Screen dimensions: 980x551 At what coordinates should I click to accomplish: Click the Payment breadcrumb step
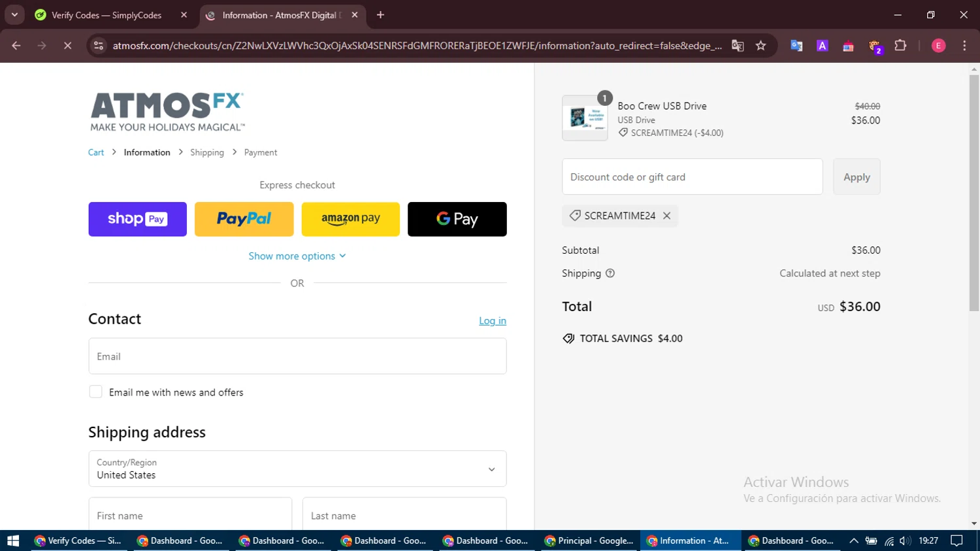pyautogui.click(x=261, y=152)
